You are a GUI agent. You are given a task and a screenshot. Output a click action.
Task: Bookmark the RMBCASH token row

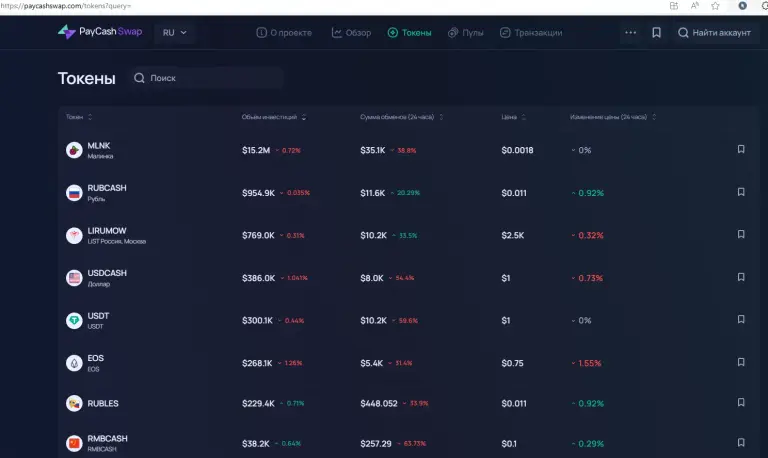click(741, 442)
